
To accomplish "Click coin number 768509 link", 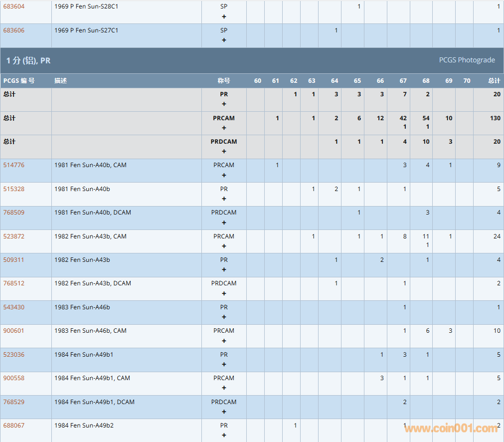I will 14,213.
